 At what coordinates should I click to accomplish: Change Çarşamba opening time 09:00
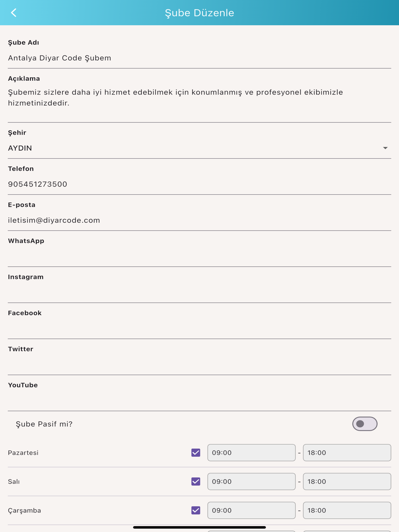pyautogui.click(x=252, y=510)
